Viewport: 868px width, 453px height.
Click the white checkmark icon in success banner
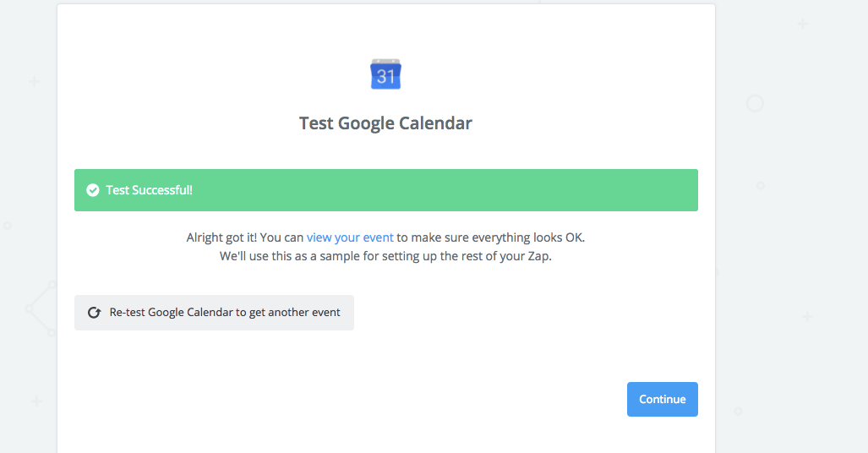click(93, 190)
